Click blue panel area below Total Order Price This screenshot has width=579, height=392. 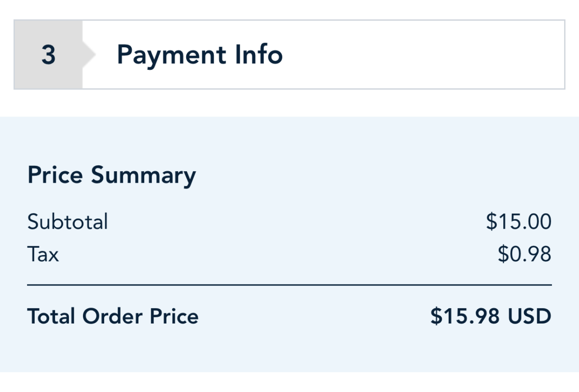coord(289,352)
